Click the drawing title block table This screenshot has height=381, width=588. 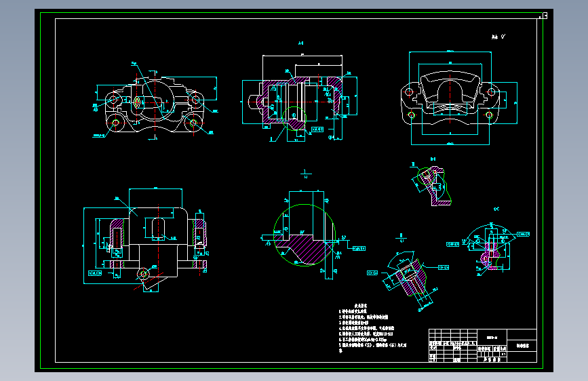[483, 345]
